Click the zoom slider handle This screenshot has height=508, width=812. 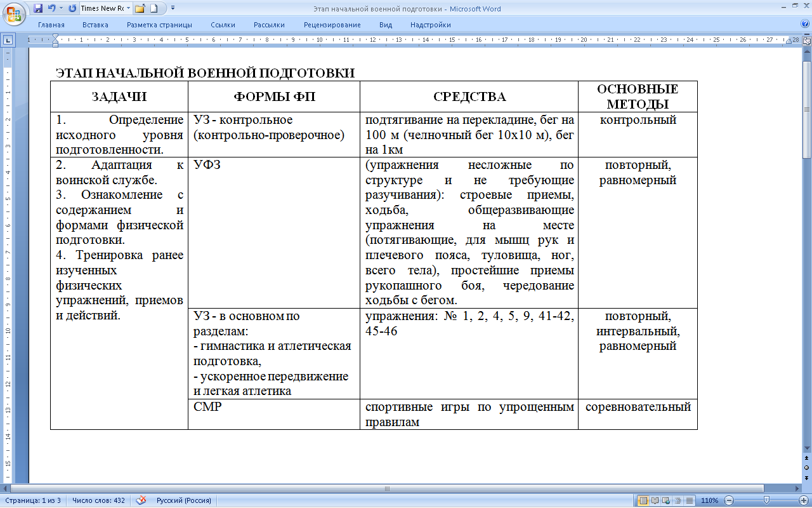(x=767, y=500)
